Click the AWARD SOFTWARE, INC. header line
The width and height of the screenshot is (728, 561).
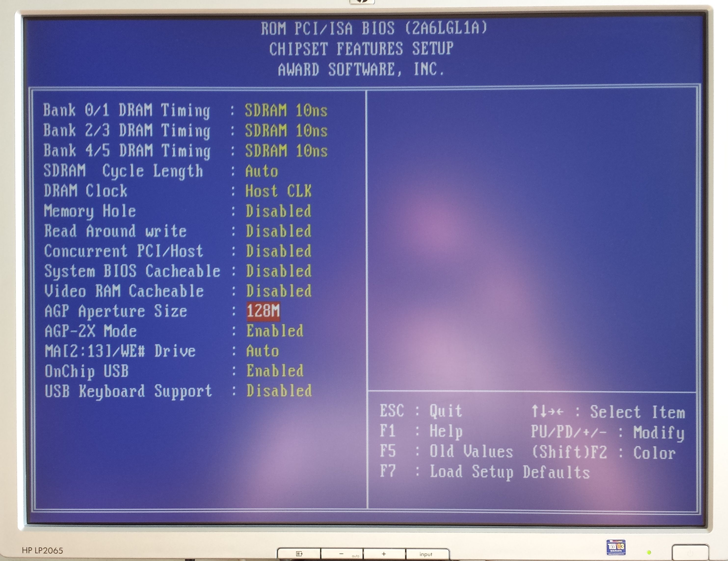pyautogui.click(x=361, y=69)
